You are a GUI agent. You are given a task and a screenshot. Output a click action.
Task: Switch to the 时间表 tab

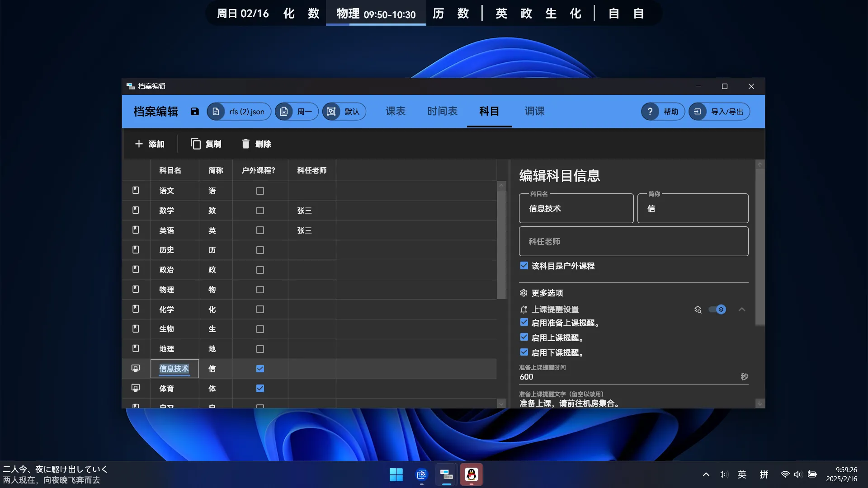point(442,112)
